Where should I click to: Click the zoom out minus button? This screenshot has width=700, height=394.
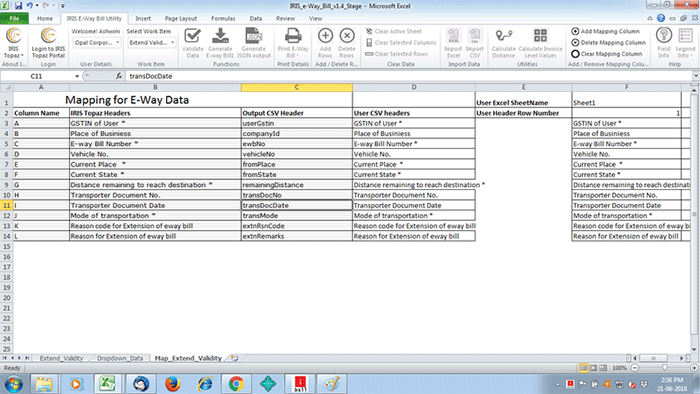click(x=634, y=368)
